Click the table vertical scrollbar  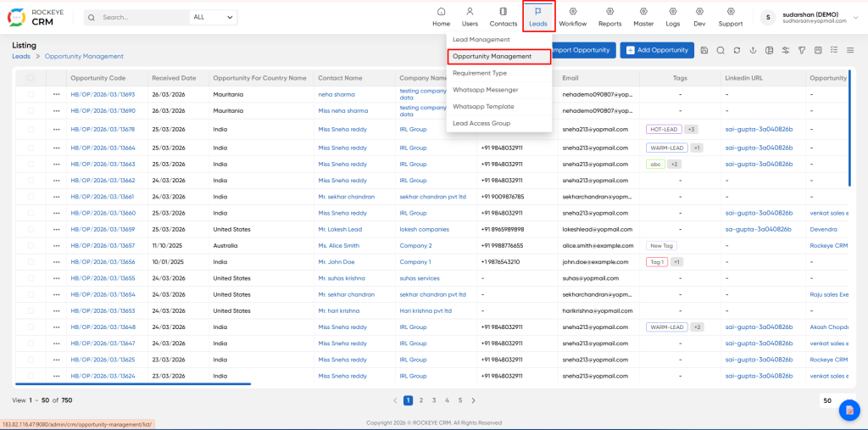[x=849, y=128]
